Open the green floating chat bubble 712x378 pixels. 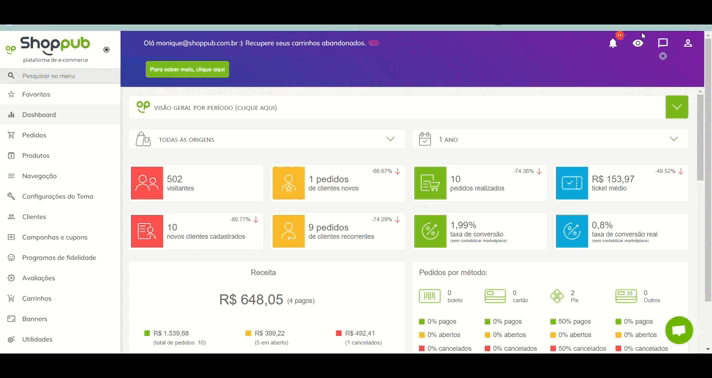point(679,330)
